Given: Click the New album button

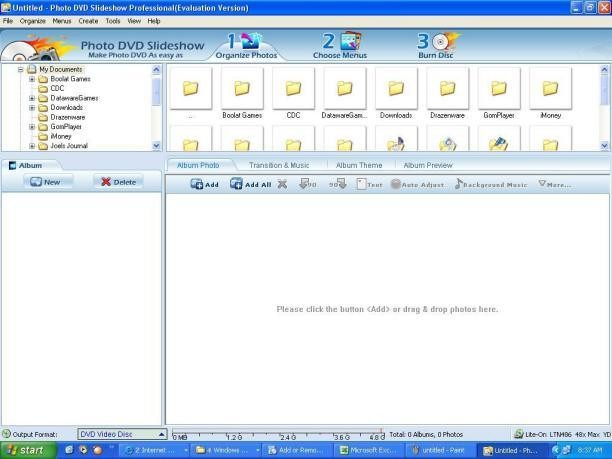Looking at the screenshot, I should pos(48,182).
